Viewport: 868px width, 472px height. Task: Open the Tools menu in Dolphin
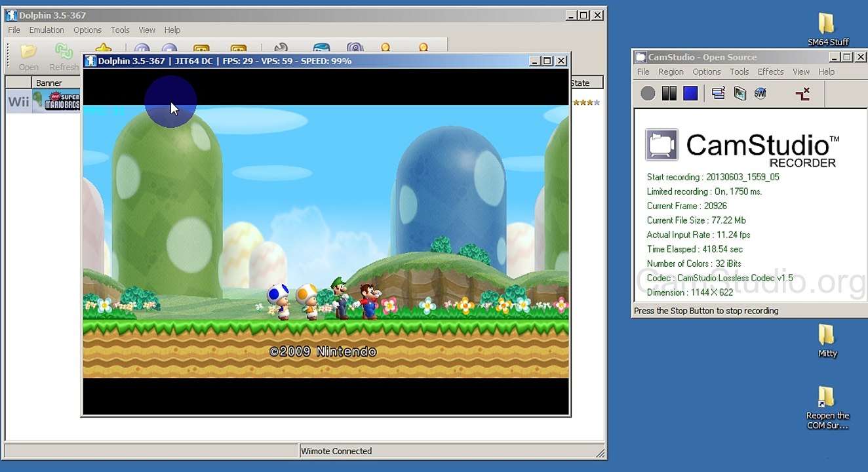click(x=120, y=30)
